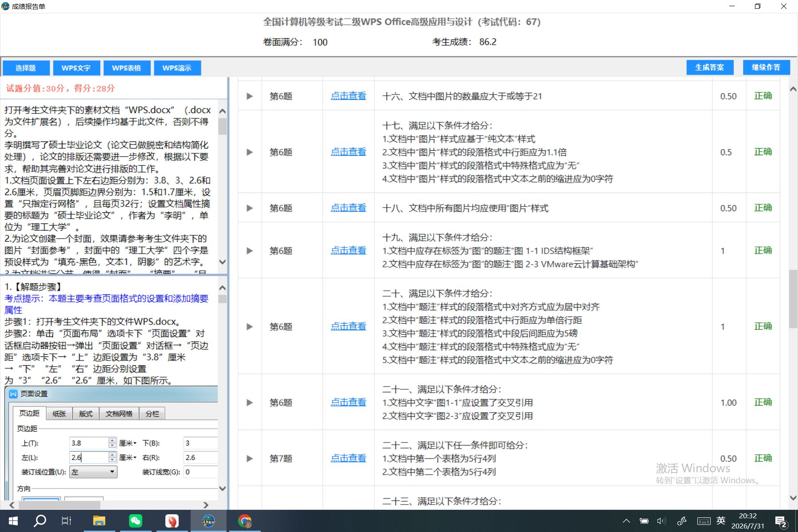Image resolution: width=798 pixels, height=532 pixels.
Task: Click the blue 考点提示 hint text
Action: [106, 304]
